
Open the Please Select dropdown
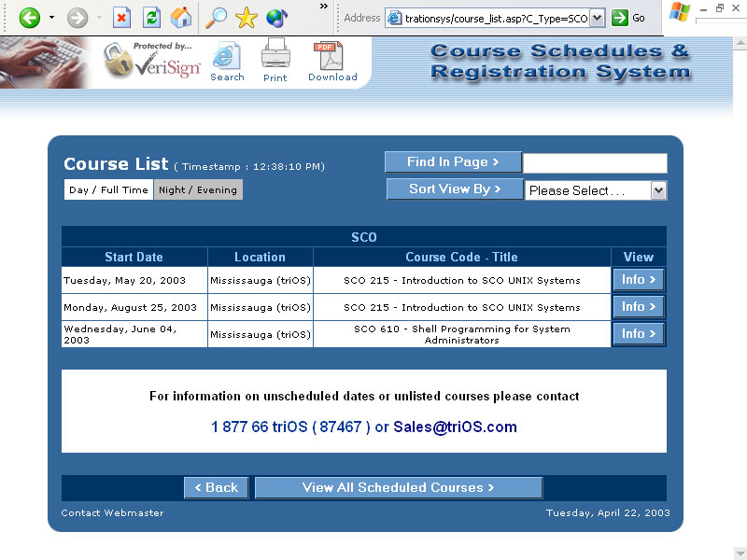pos(660,189)
